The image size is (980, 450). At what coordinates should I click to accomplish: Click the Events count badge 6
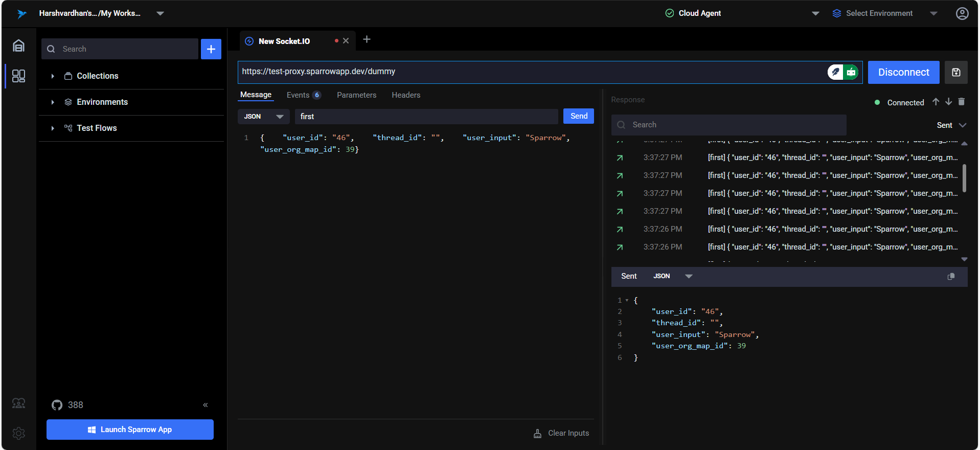pos(317,95)
